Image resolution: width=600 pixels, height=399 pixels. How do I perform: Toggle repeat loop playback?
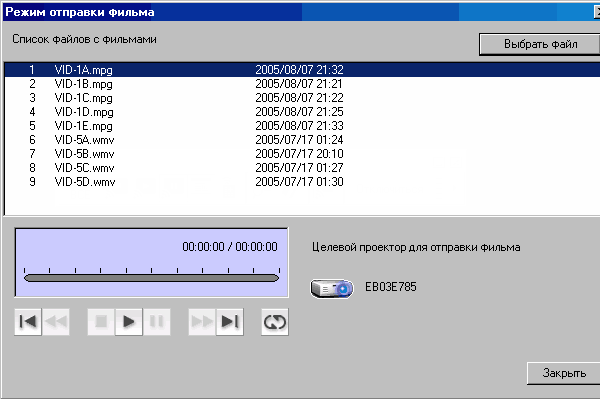click(x=275, y=322)
